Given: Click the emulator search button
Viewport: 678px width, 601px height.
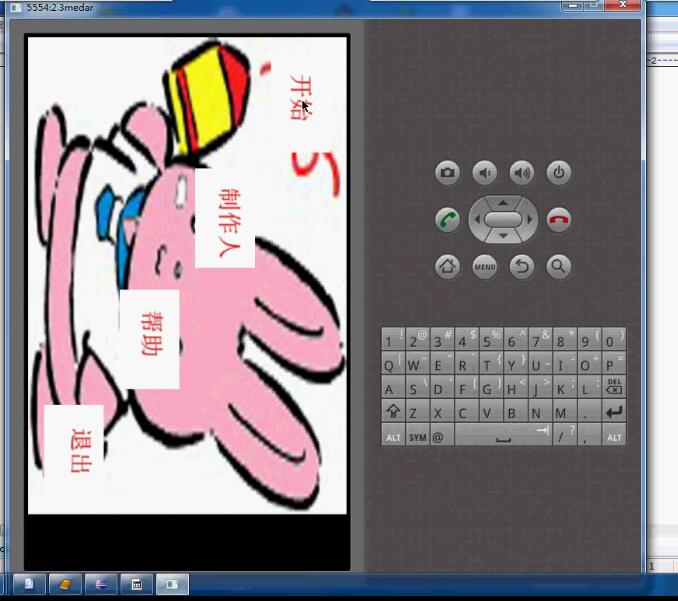Looking at the screenshot, I should (x=559, y=266).
